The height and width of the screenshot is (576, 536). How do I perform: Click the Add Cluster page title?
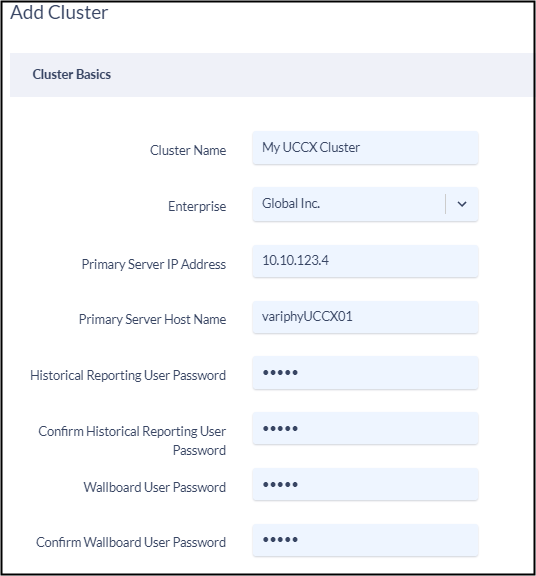[59, 12]
